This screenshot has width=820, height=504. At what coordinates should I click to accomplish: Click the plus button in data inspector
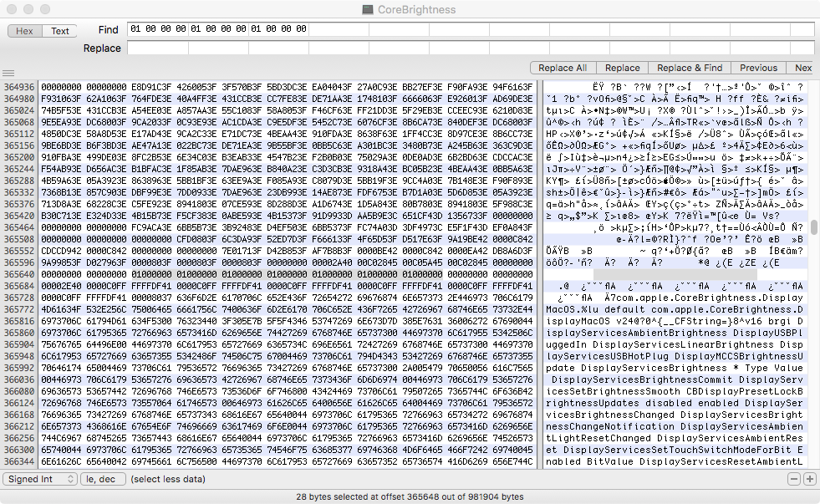(x=809, y=479)
